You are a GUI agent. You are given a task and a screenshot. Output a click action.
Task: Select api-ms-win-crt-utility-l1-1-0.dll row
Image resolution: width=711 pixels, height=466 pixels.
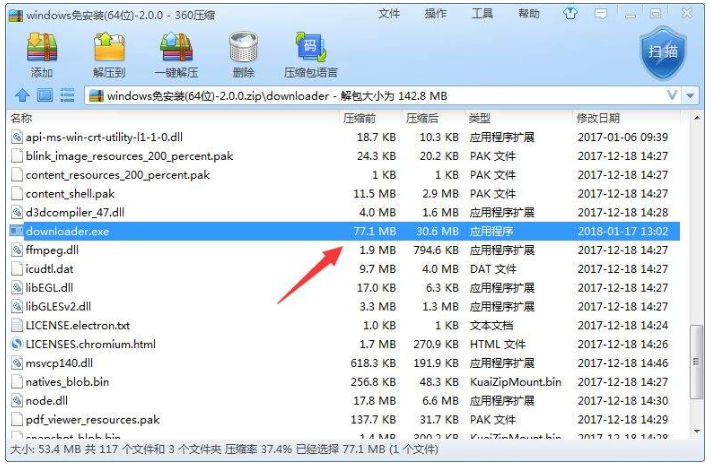(345, 137)
